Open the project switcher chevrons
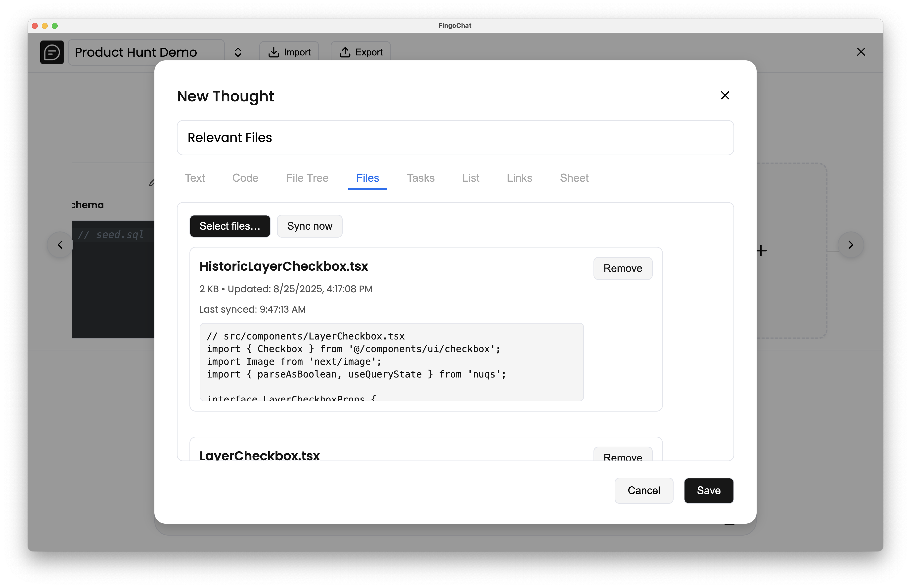This screenshot has width=911, height=588. tap(238, 52)
